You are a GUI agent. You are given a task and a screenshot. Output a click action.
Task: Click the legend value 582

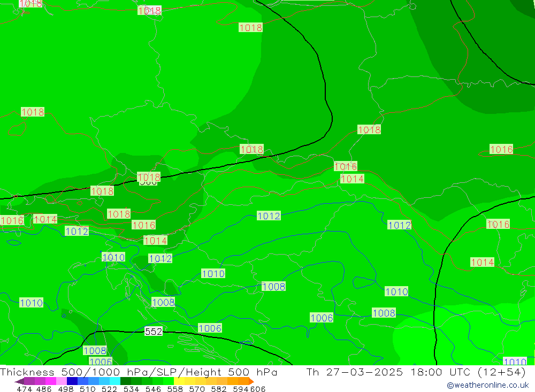click(x=218, y=389)
